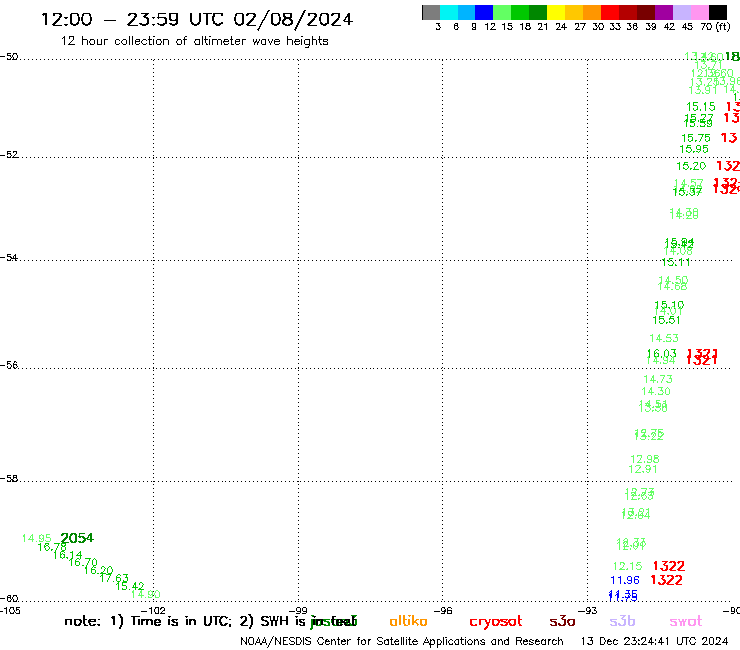Image resolution: width=740 pixels, height=650 pixels.
Task: Select the wave height value '17.63'
Action: 114,578
